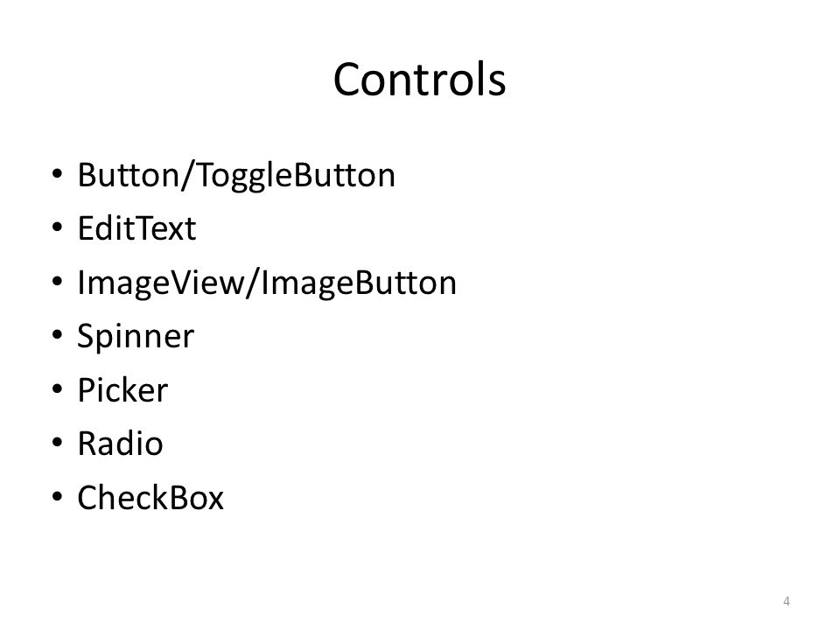Click the word ImageButton after the slash
Image resolution: width=840 pixels, height=630 pixels.
[359, 283]
